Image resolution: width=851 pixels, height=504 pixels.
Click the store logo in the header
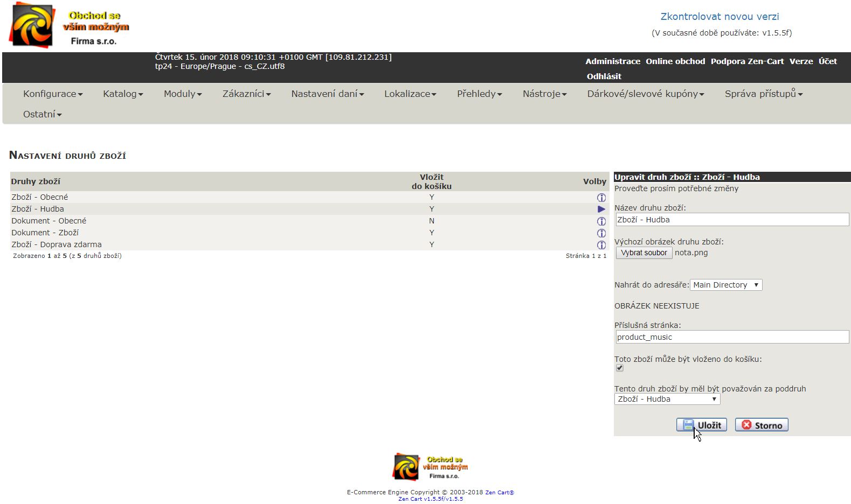[x=69, y=26]
